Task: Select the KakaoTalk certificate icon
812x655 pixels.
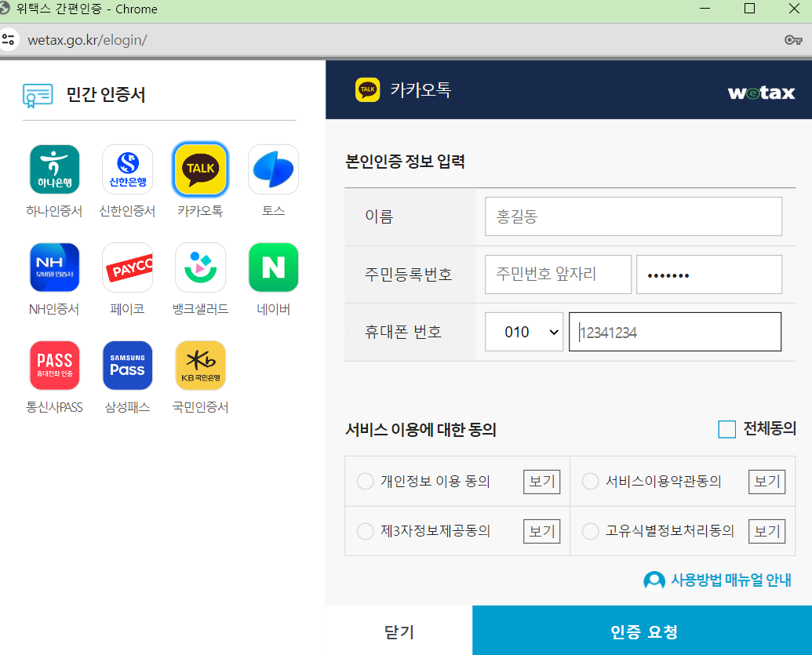Action: (200, 169)
